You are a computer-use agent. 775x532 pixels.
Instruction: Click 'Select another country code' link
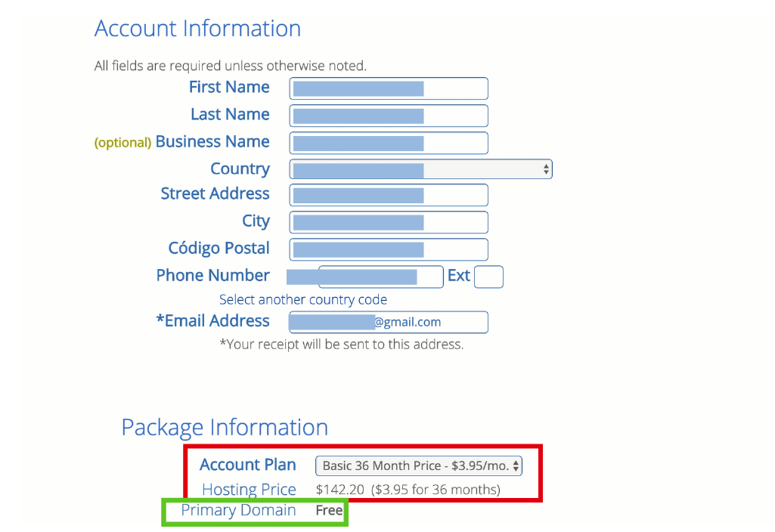[302, 300]
